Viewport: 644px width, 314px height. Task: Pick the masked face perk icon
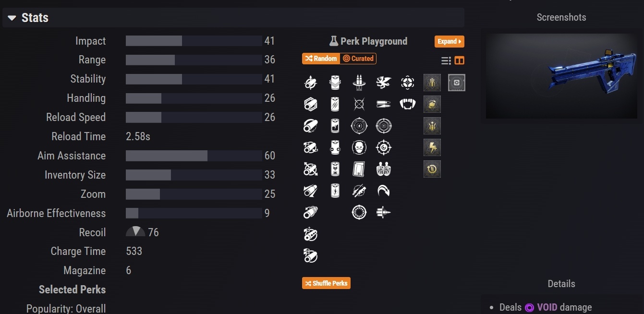tap(359, 147)
